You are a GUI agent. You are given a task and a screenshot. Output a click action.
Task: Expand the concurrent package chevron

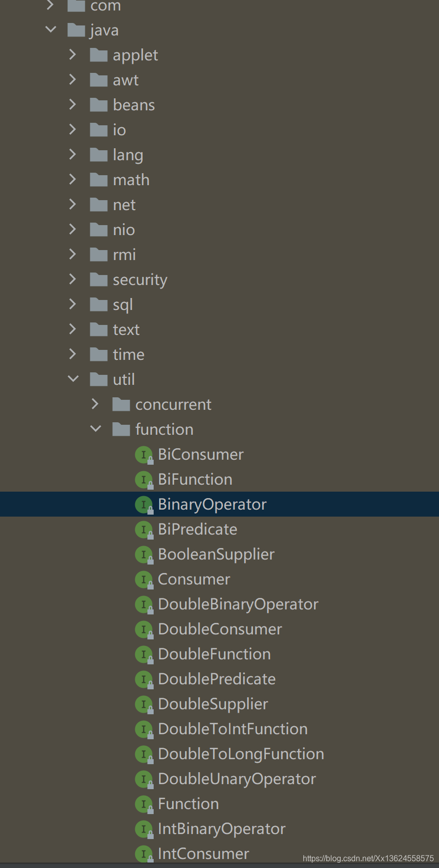coord(95,404)
